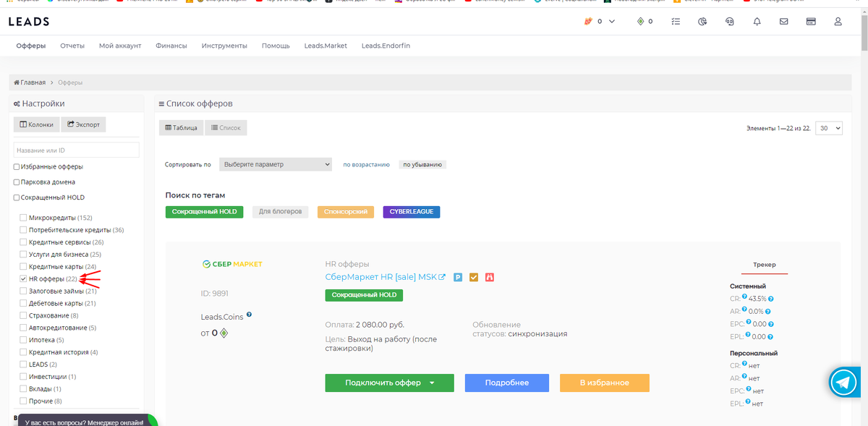Click the В избранное button
The width and height of the screenshot is (868, 426).
[x=605, y=383]
